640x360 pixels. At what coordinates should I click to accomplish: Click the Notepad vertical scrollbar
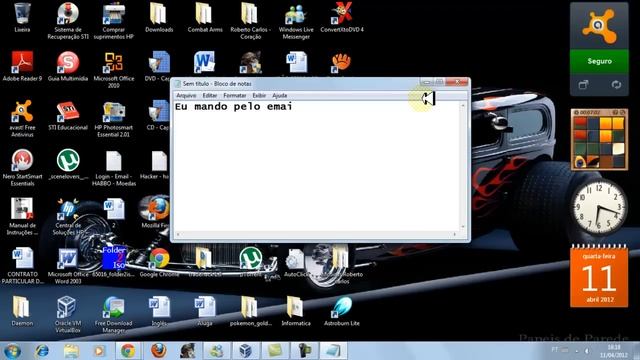tap(463, 166)
